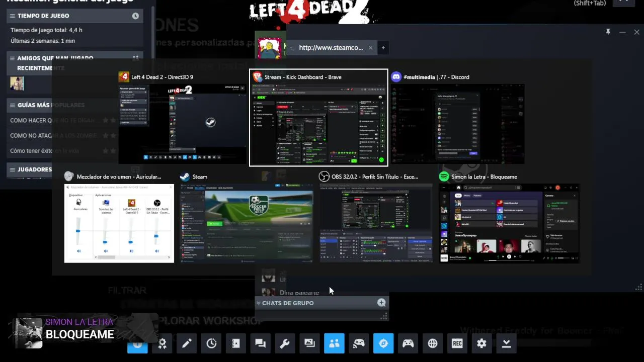Click the wrench icon in overlay toolbar
644x362 pixels.
pos(285,343)
